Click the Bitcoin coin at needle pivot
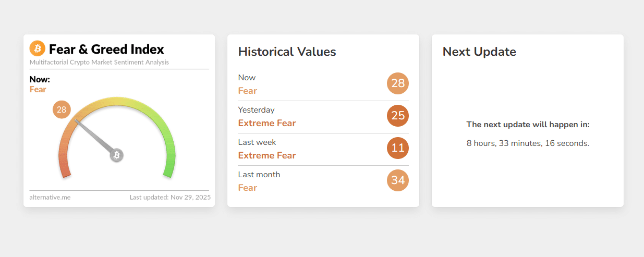 (117, 155)
